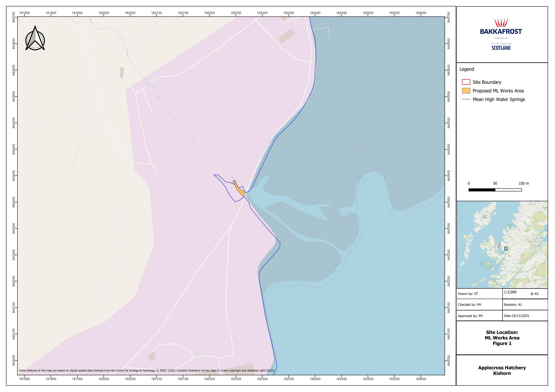Click the '@ A3' paper size text

coord(534,294)
